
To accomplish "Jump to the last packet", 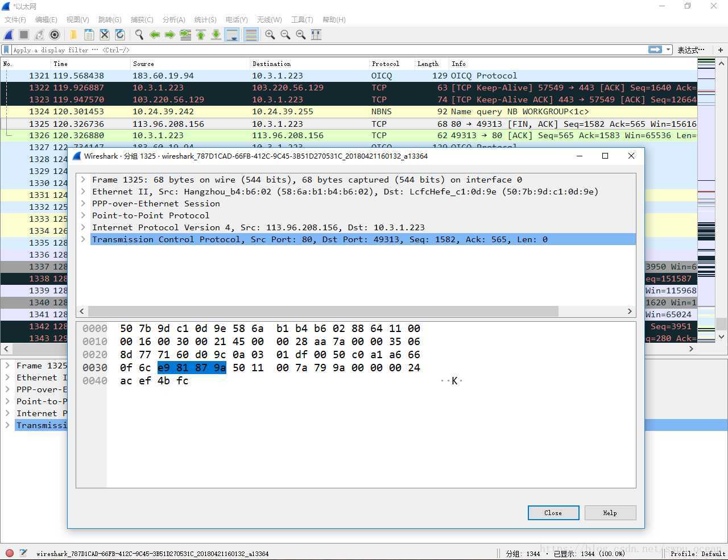I will pyautogui.click(x=216, y=35).
